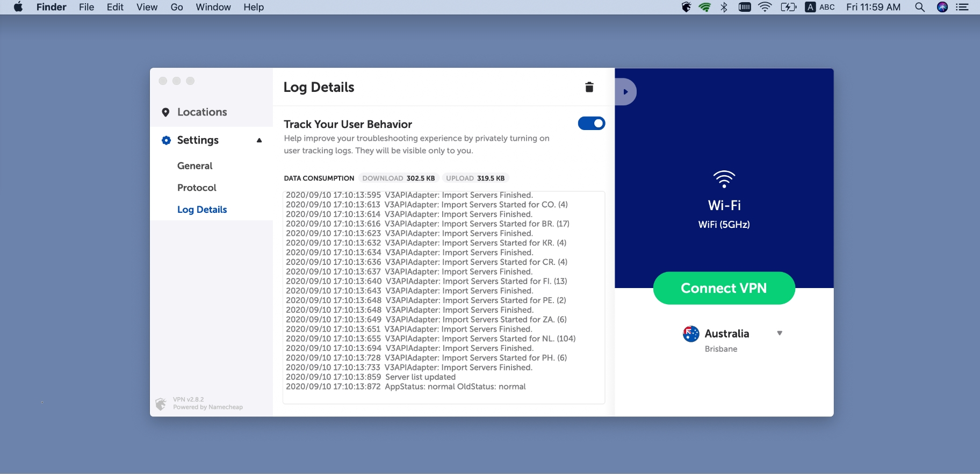Click the UPLOAD 319.5 KB badge
Image resolution: width=980 pixels, height=474 pixels.
(475, 178)
